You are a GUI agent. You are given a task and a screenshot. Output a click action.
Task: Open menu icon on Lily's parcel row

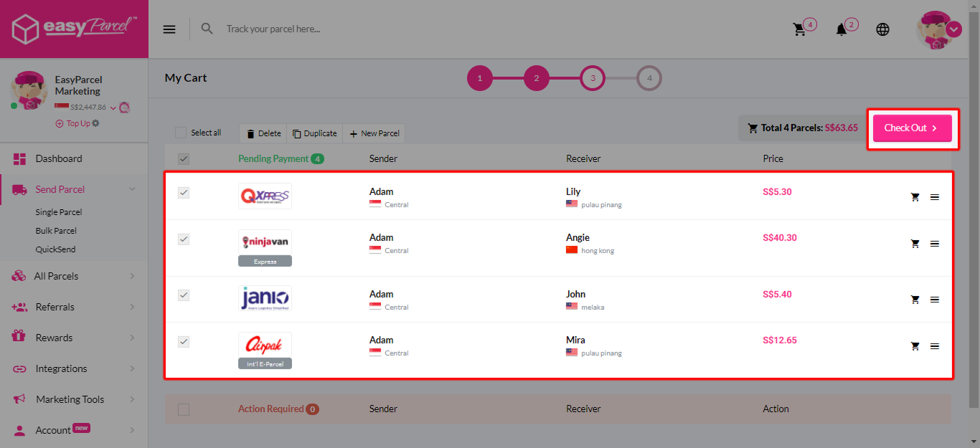pyautogui.click(x=935, y=197)
